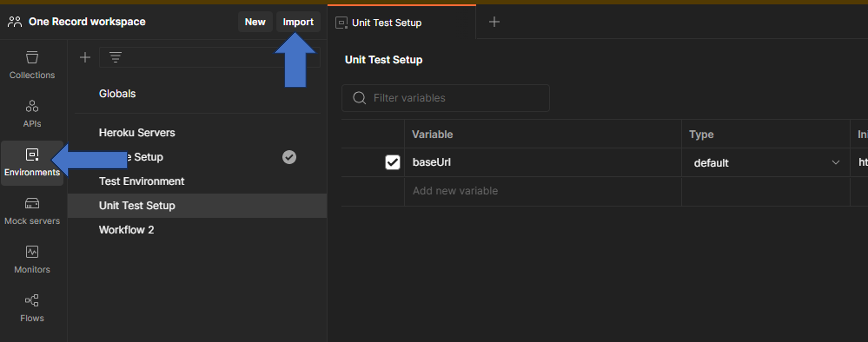Screen dimensions: 868x342
Task: Click the active environment checkmark icon
Action: 289,157
